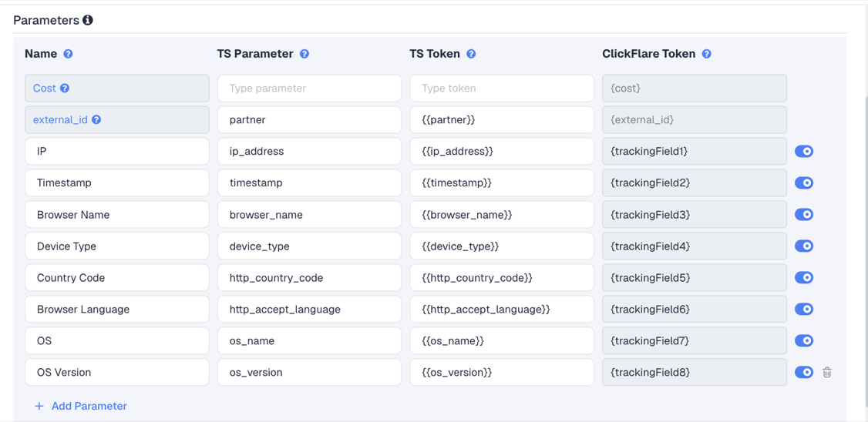Click the plus icon of Add Parameter

(x=39, y=406)
